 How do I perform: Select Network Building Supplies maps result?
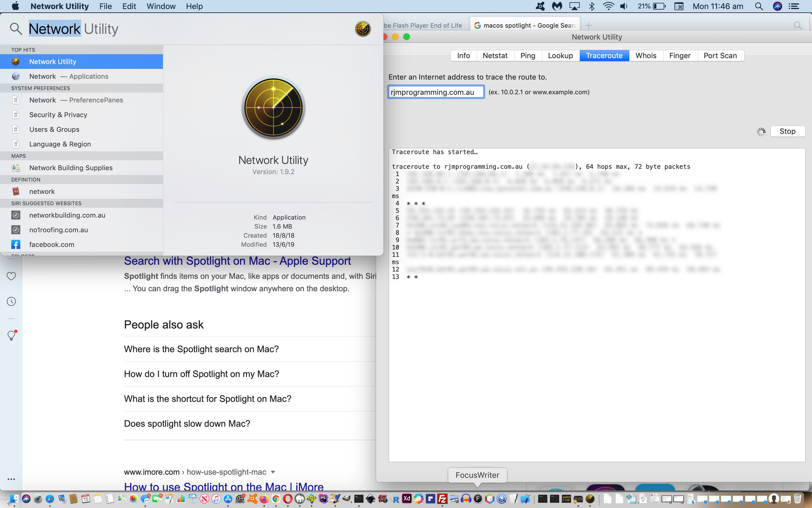[81, 168]
